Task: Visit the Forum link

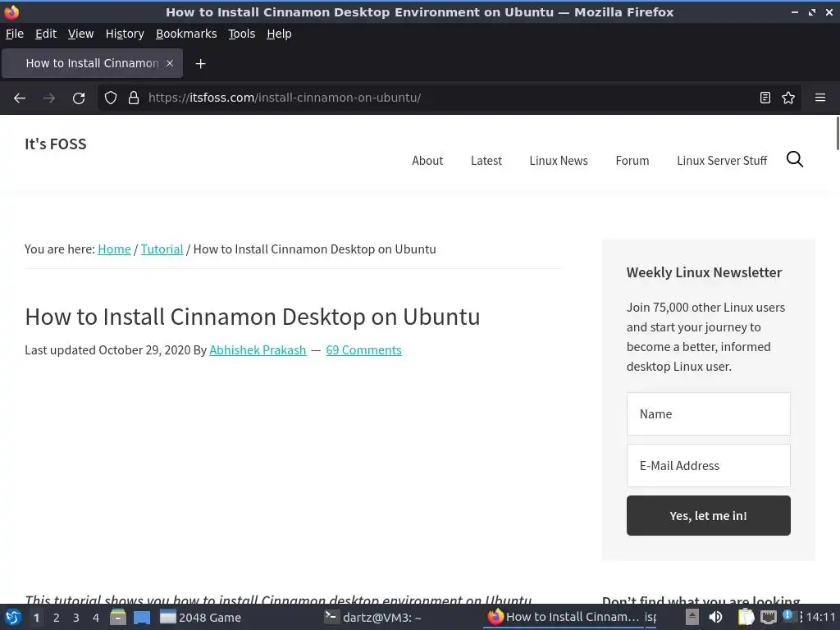Action: click(632, 161)
